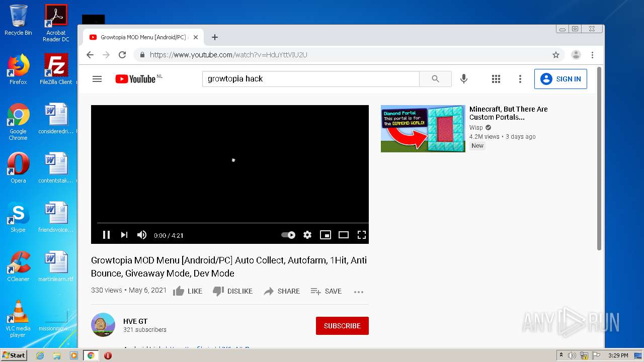
Task: Reload the YouTube page
Action: click(x=122, y=55)
